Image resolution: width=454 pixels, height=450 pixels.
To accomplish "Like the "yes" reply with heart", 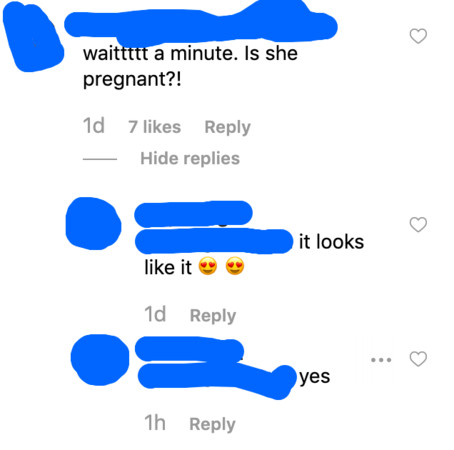I will (418, 359).
